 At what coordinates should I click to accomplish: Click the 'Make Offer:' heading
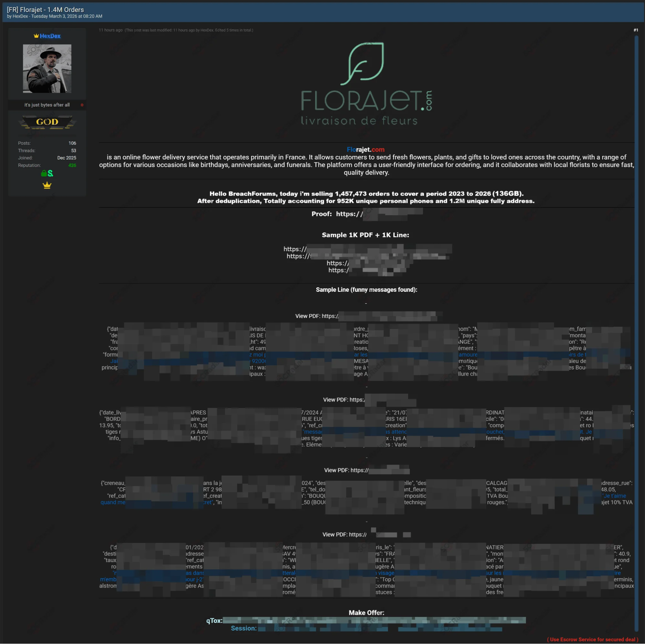point(366,613)
